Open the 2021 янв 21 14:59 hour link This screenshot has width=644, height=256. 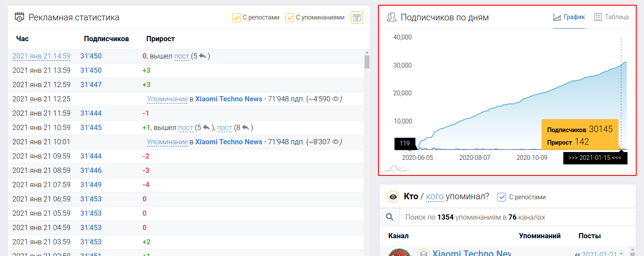42,56
